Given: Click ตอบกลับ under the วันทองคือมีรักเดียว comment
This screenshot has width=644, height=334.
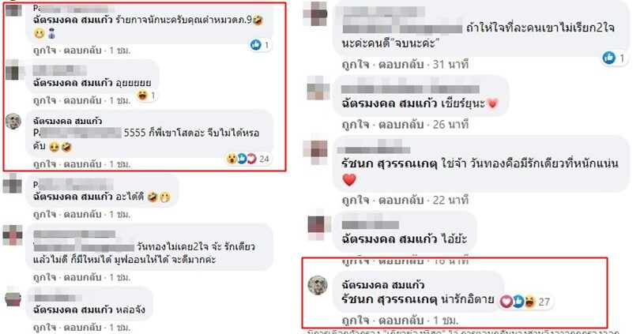Looking at the screenshot, I should 401,200.
